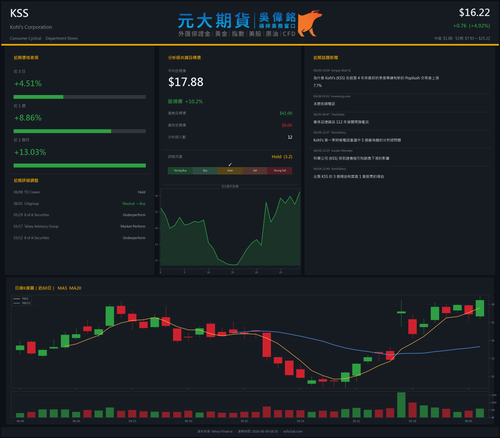
Task: Click the Strong Buy rating segment
Action: tap(180, 171)
